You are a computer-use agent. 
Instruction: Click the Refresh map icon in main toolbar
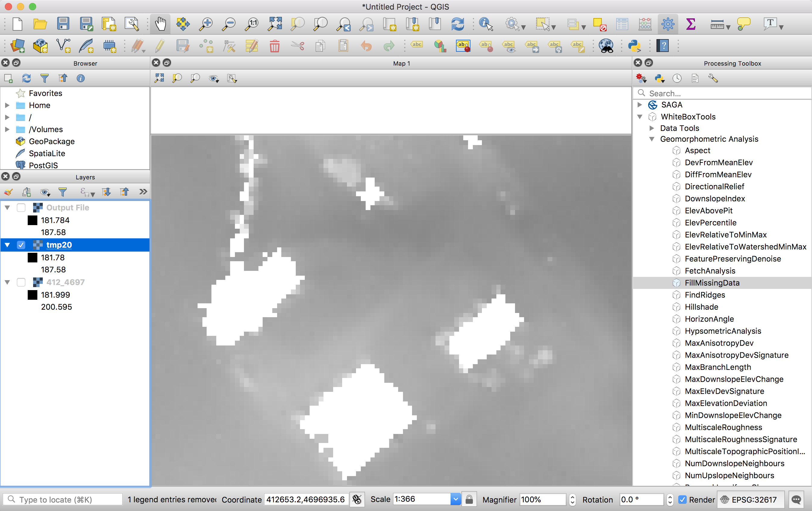click(458, 24)
